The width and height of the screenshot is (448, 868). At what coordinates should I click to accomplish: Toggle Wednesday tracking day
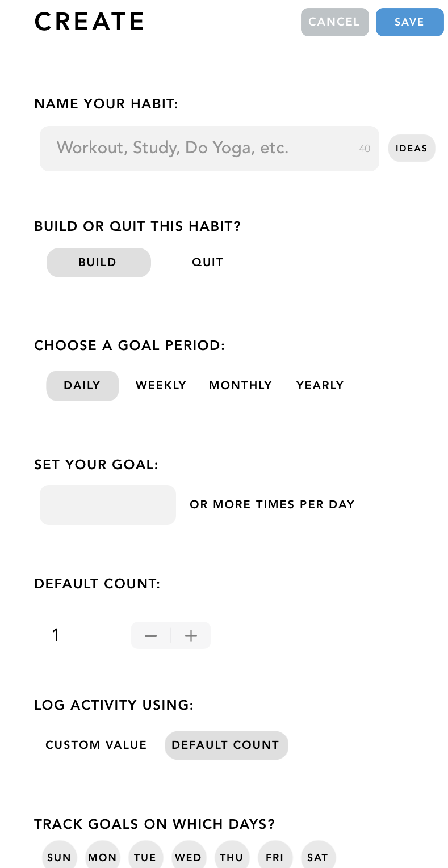click(189, 857)
